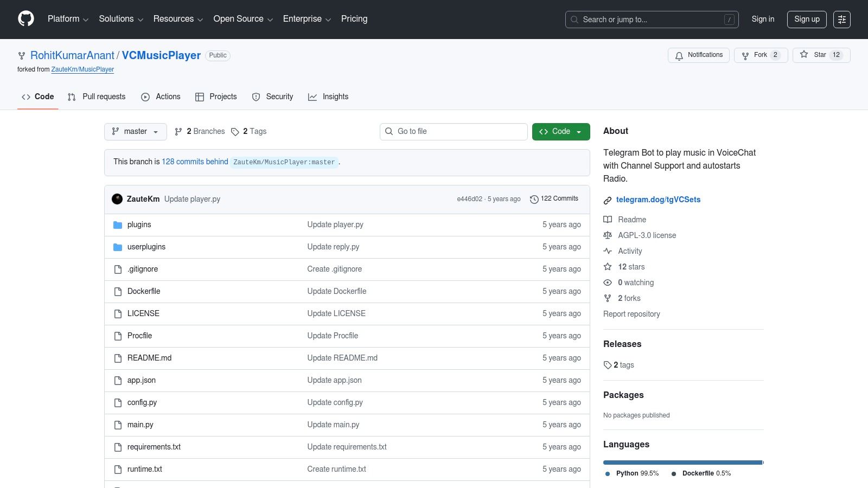Click Report repository link
This screenshot has height=488, width=868.
[x=631, y=314]
